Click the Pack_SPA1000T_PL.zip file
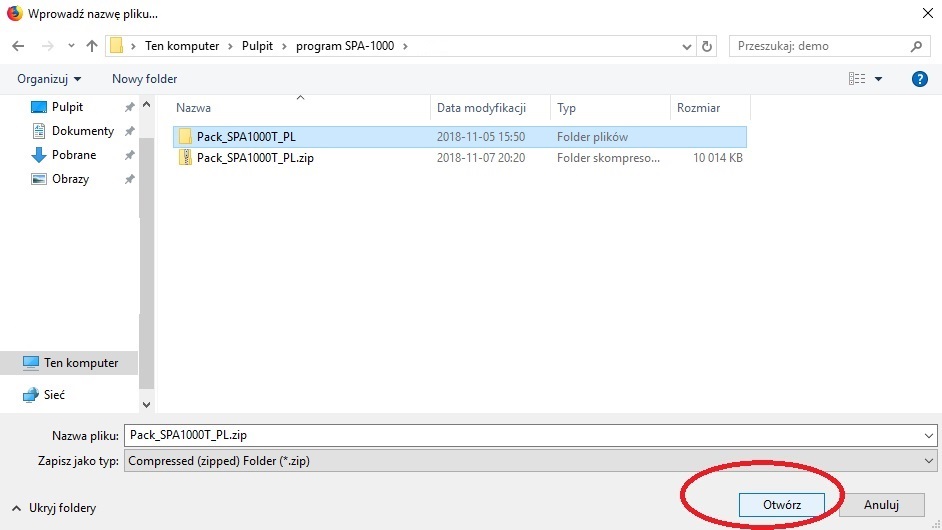This screenshot has height=530, width=942. tap(255, 158)
